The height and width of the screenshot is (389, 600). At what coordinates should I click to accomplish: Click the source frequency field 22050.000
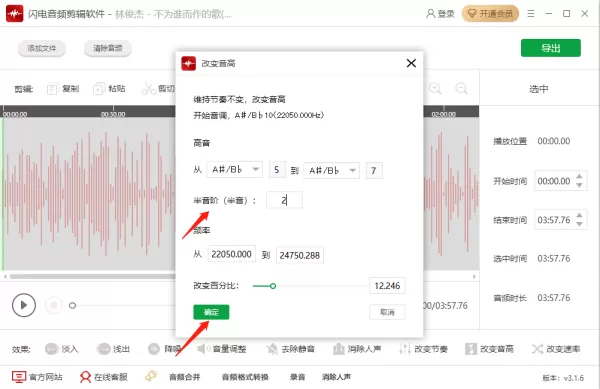coord(232,254)
